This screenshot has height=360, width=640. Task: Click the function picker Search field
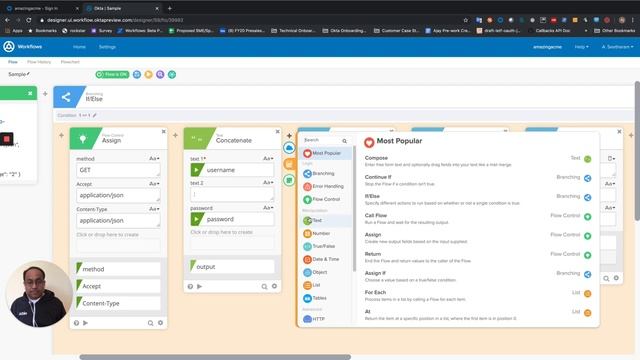coord(325,140)
